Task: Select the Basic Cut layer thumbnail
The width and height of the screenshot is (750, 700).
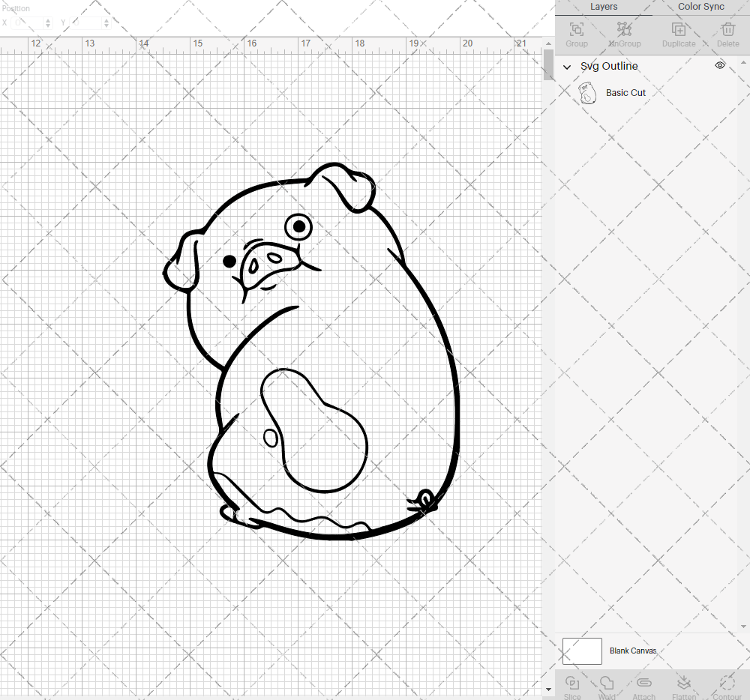Action: click(x=587, y=93)
